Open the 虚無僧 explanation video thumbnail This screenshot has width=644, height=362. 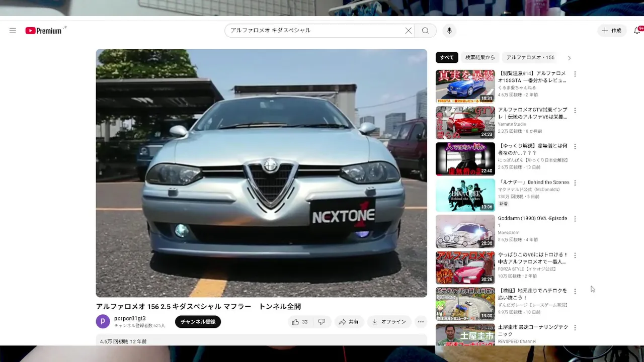[465, 159]
